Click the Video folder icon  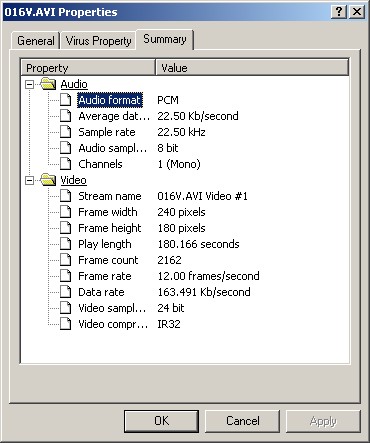pyautogui.click(x=48, y=180)
